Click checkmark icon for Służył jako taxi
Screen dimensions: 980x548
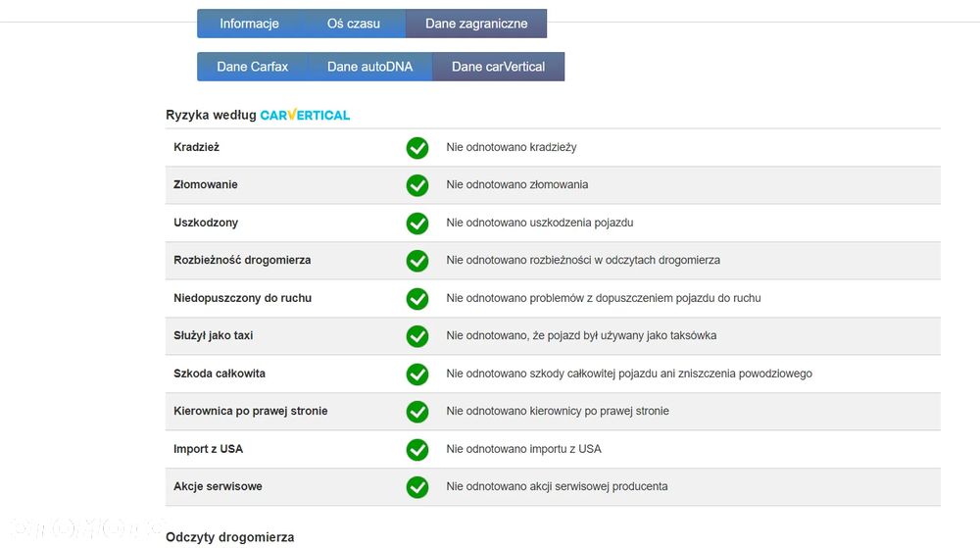coord(417,336)
